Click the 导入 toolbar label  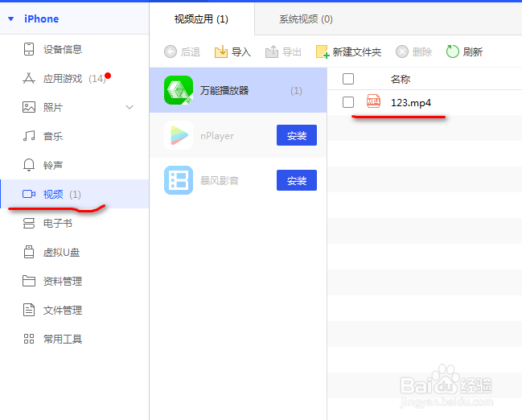pyautogui.click(x=241, y=52)
